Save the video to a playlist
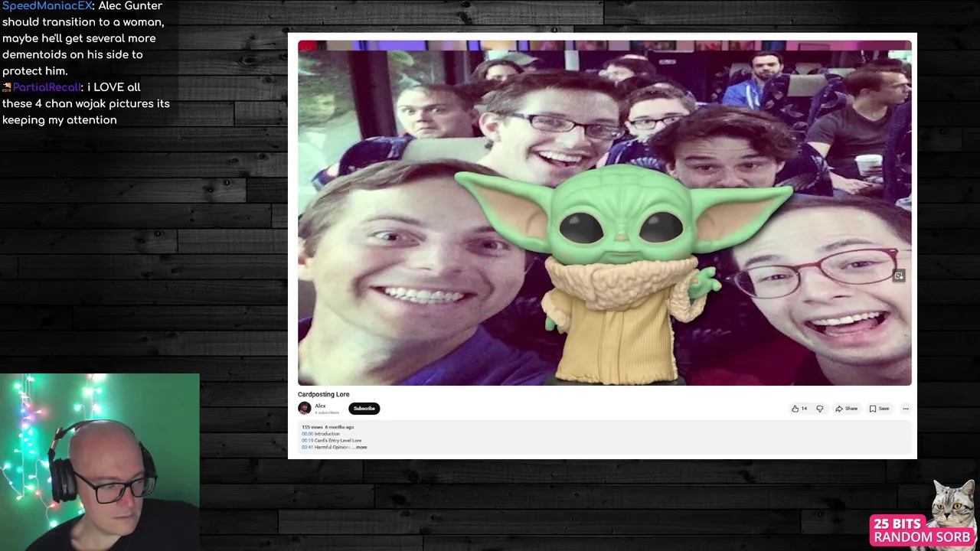Viewport: 980px width, 551px height. pos(879,409)
